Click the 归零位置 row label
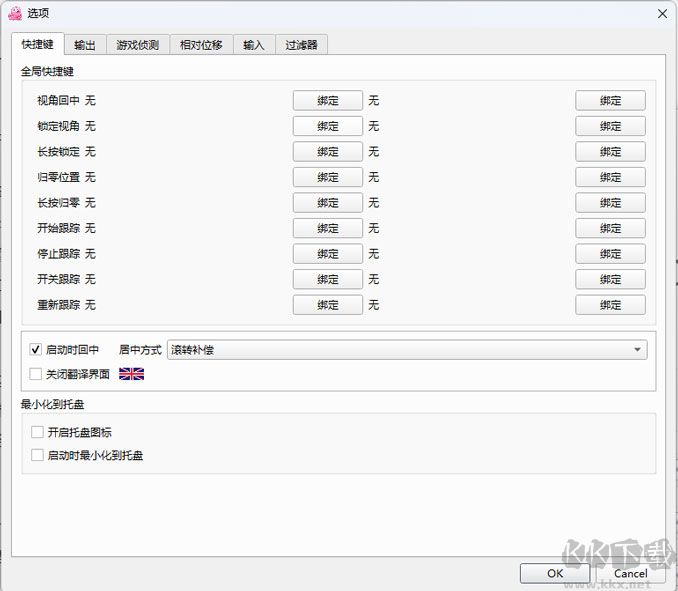Image resolution: width=678 pixels, height=591 pixels. [58, 177]
